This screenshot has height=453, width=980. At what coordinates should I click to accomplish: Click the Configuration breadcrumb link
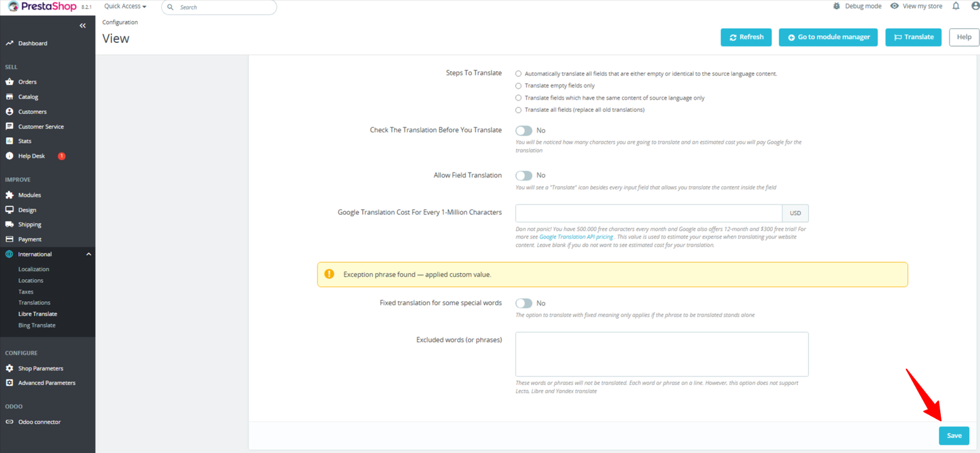tap(120, 22)
